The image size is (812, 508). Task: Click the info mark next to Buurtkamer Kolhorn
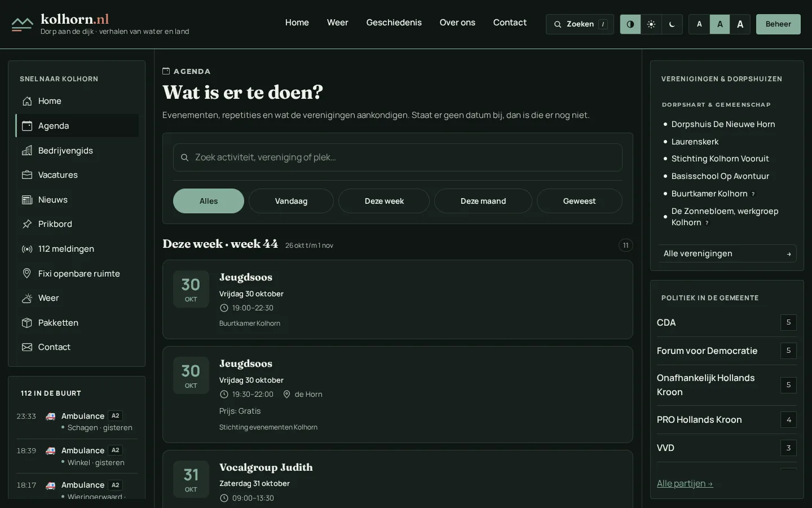tap(753, 194)
